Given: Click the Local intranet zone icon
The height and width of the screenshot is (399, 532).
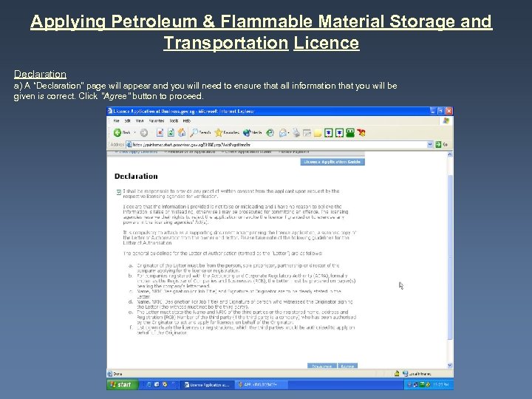Looking at the screenshot, I should click(405, 374).
